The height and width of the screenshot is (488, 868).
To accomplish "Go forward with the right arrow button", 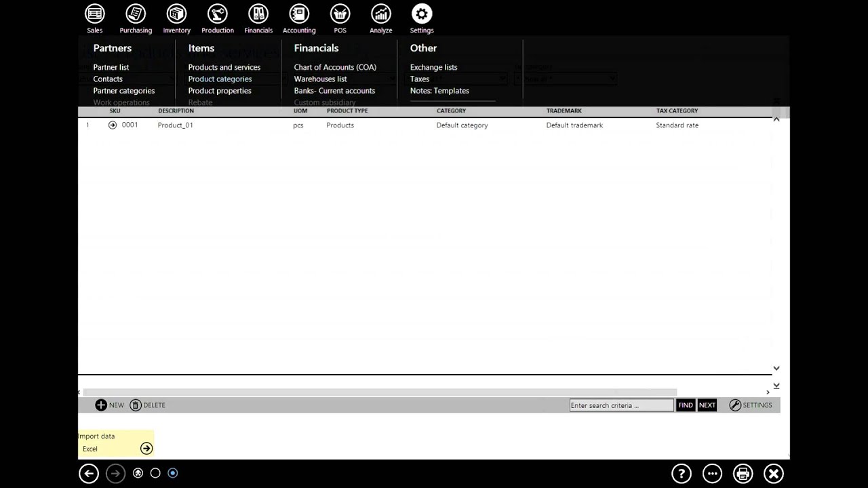I will click(x=116, y=474).
